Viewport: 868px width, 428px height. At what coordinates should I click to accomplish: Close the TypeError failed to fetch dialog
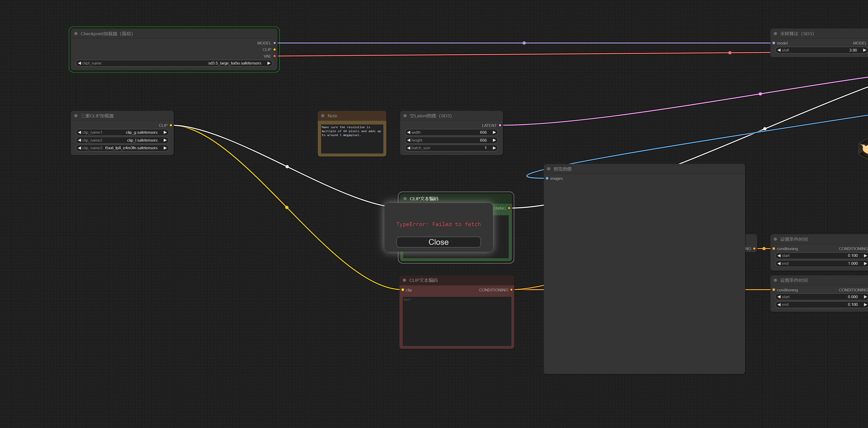tap(438, 242)
